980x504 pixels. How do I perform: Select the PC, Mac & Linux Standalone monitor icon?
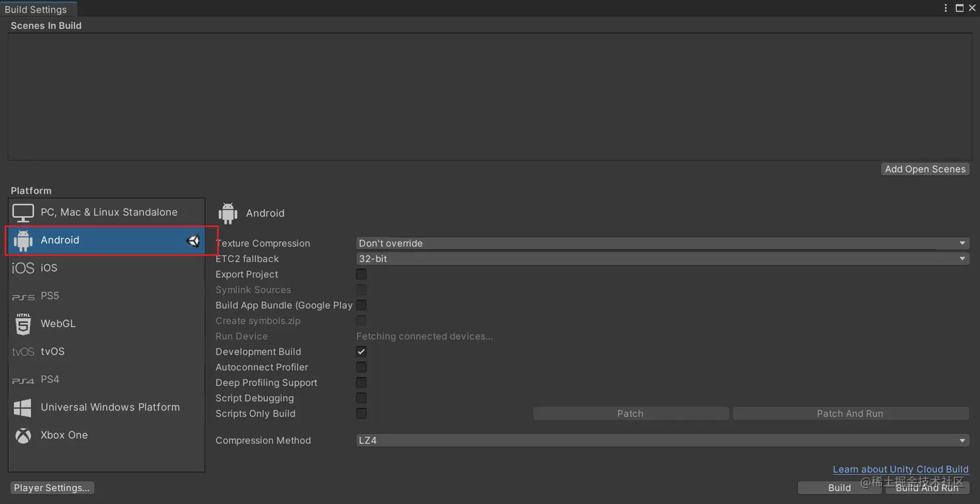point(23,213)
